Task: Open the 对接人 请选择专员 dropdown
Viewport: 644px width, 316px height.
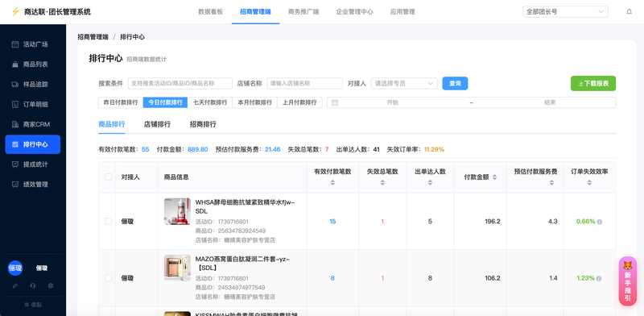Action: [x=404, y=84]
